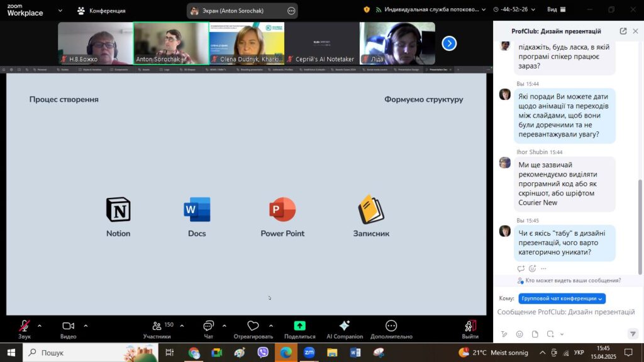Select Anton Sorochak video thumbnail

[x=171, y=43]
